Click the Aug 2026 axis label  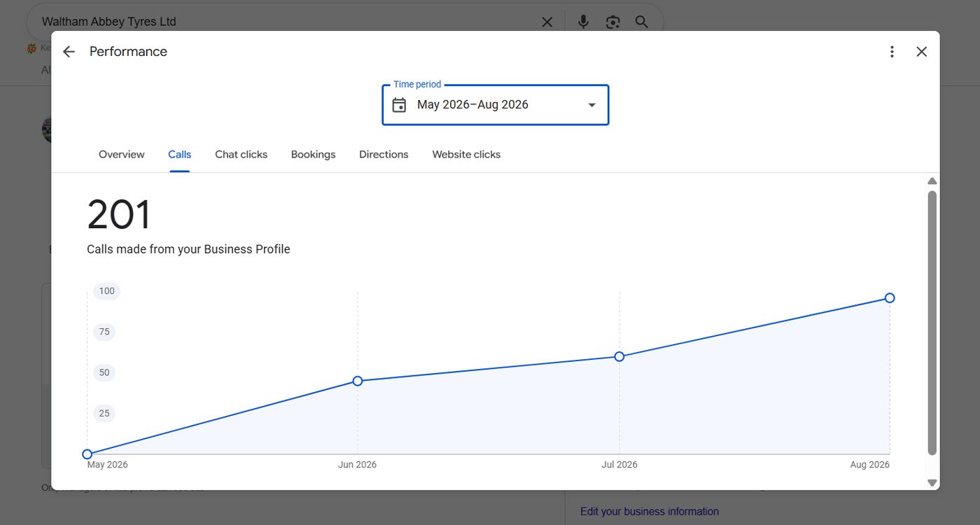point(870,465)
